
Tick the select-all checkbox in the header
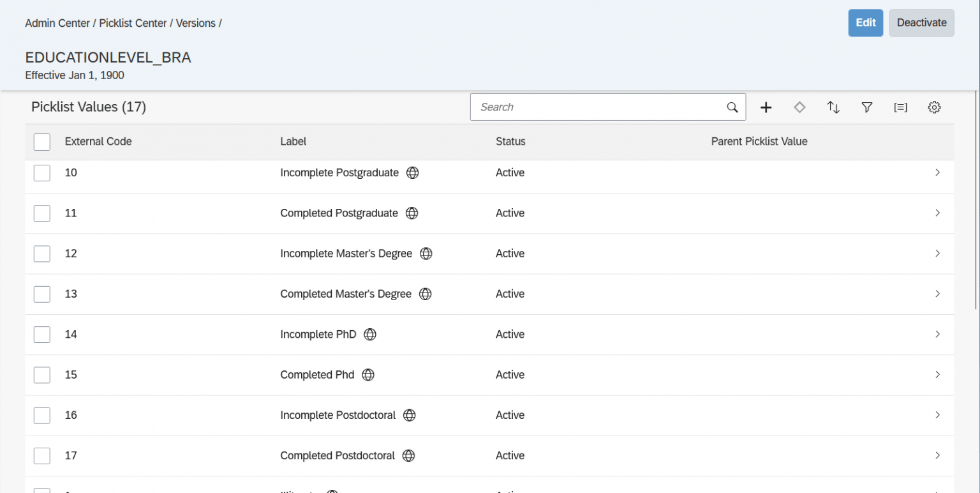pyautogui.click(x=42, y=142)
